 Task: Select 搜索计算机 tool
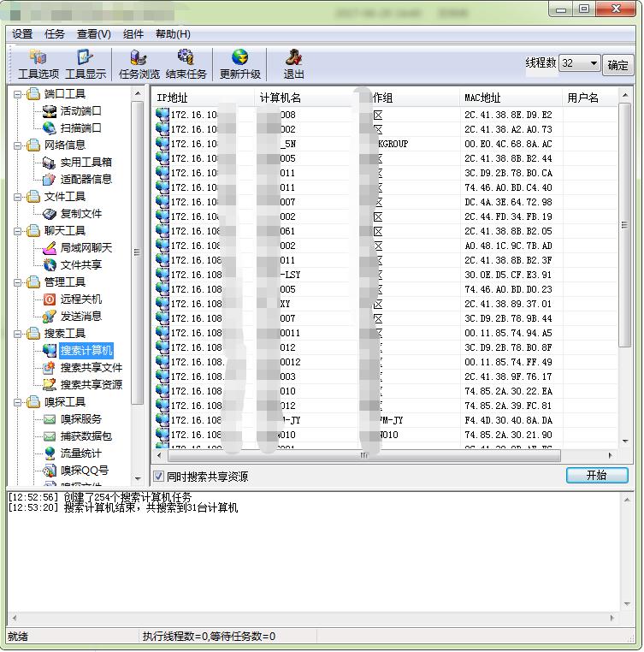(x=86, y=351)
